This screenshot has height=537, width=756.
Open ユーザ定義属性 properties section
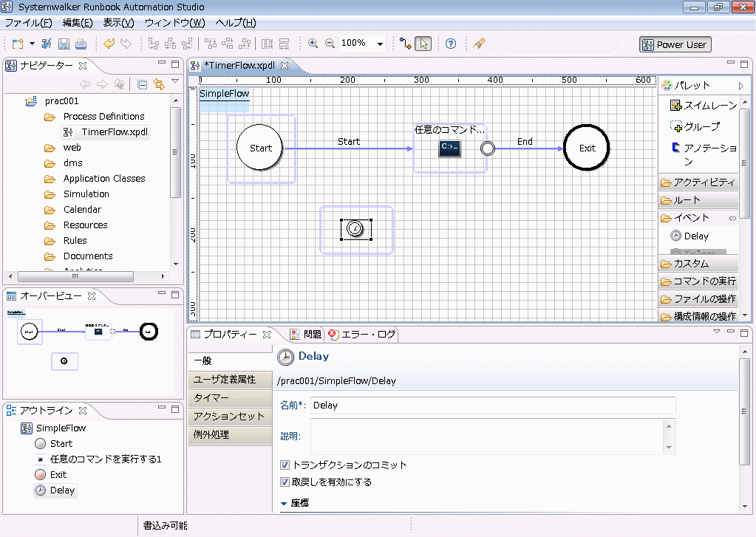tap(230, 380)
